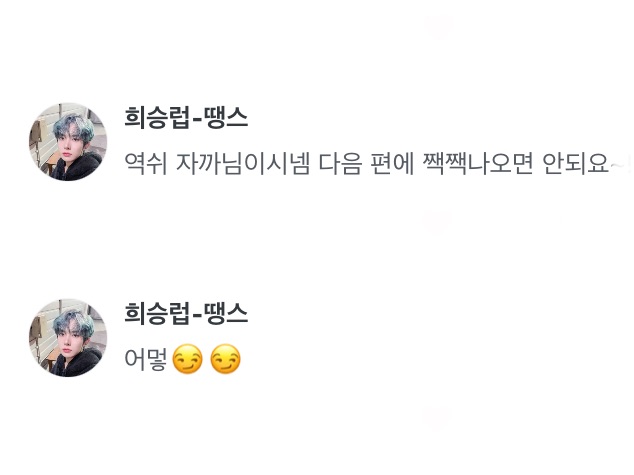
Task: Open the second commenter's profile picture
Action: (68, 338)
